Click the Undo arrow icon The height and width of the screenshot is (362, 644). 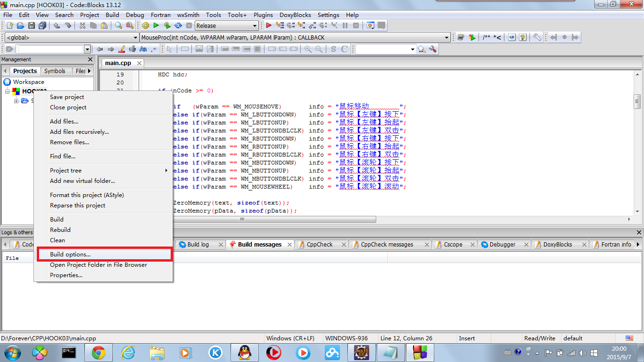click(57, 25)
